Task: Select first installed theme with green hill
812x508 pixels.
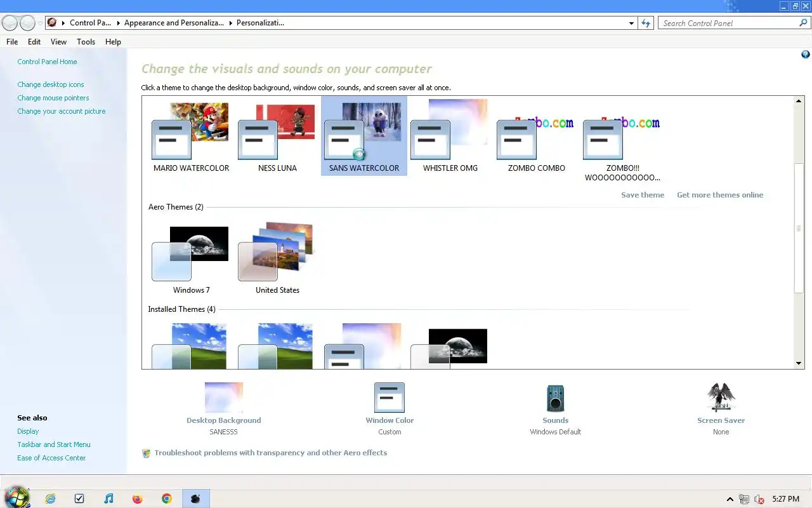Action: pyautogui.click(x=191, y=346)
